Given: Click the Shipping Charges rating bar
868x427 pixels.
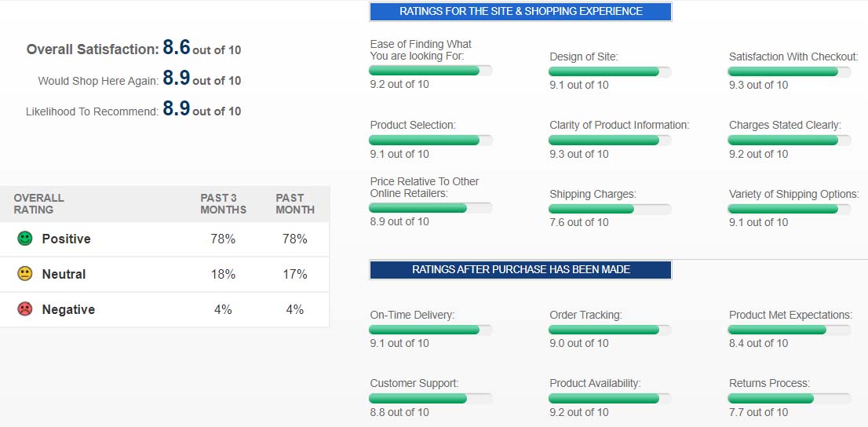Looking at the screenshot, I should [x=610, y=209].
